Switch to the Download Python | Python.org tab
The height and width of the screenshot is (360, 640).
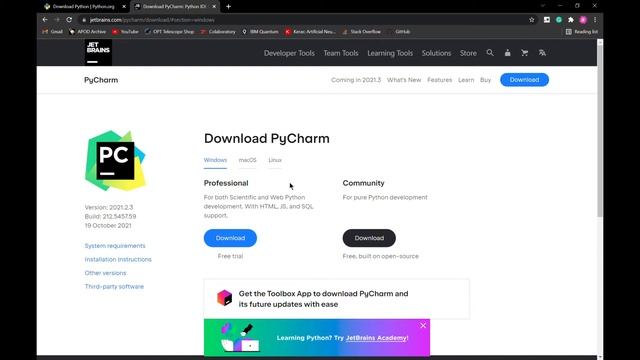(x=84, y=7)
